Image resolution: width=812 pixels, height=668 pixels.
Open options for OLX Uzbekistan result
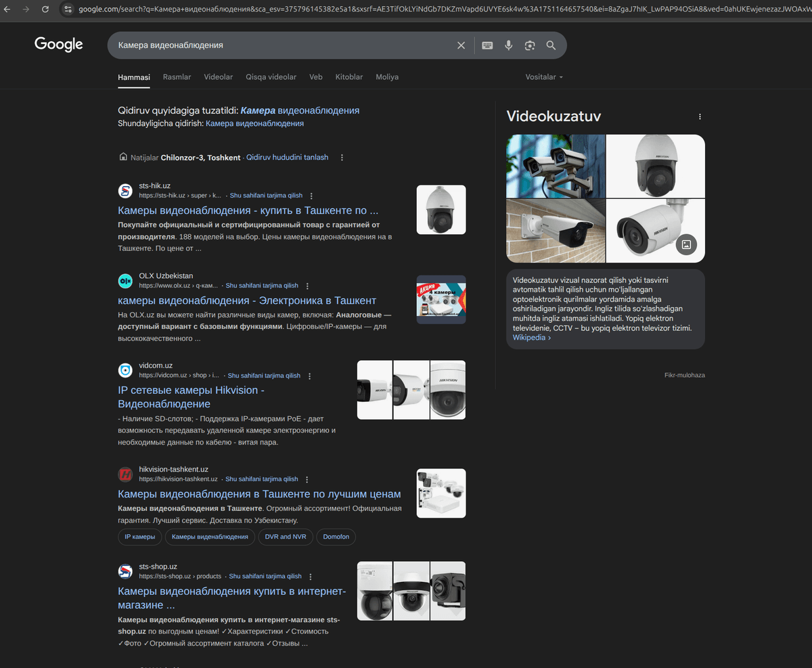coord(307,286)
